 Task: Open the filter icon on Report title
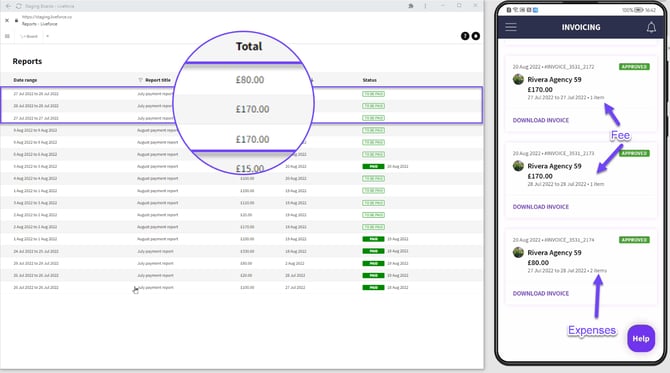click(140, 80)
